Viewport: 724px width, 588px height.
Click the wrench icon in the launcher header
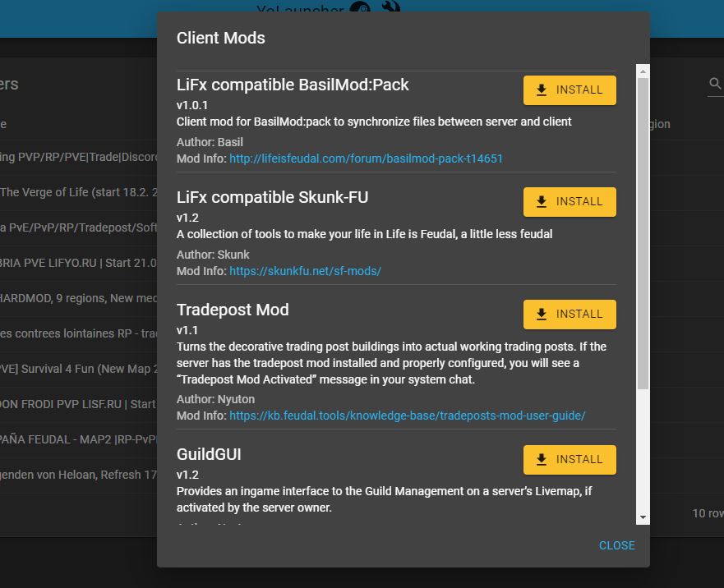point(391,6)
